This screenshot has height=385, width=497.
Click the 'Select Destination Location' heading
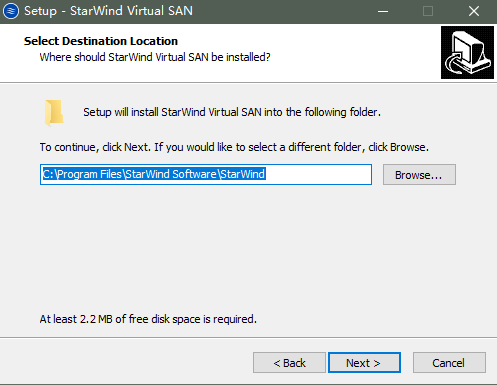coord(101,41)
